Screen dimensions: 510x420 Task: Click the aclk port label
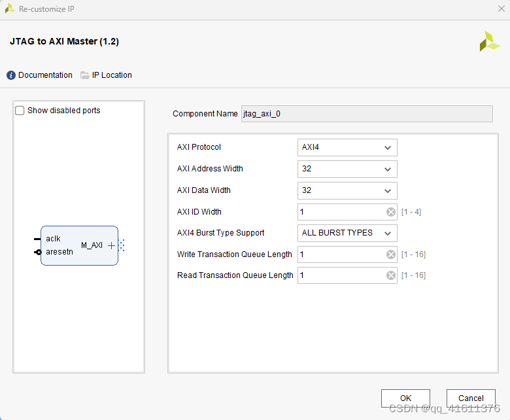[53, 239]
